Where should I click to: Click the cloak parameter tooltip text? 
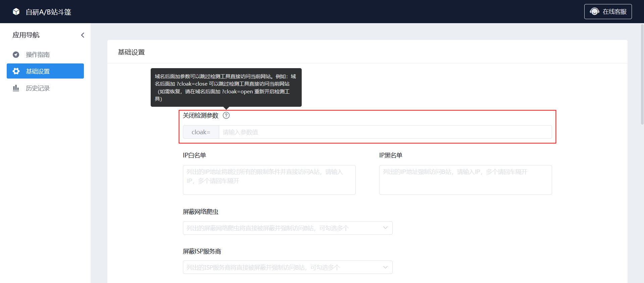225,88
